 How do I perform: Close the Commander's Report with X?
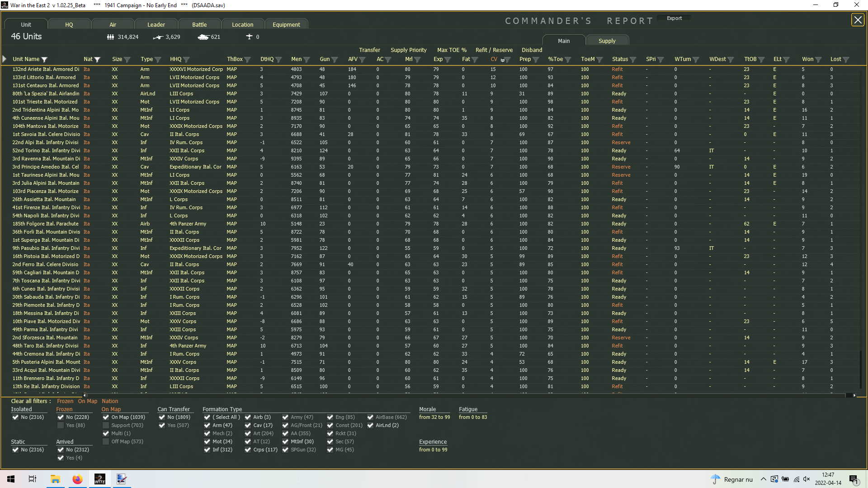pyautogui.click(x=857, y=20)
